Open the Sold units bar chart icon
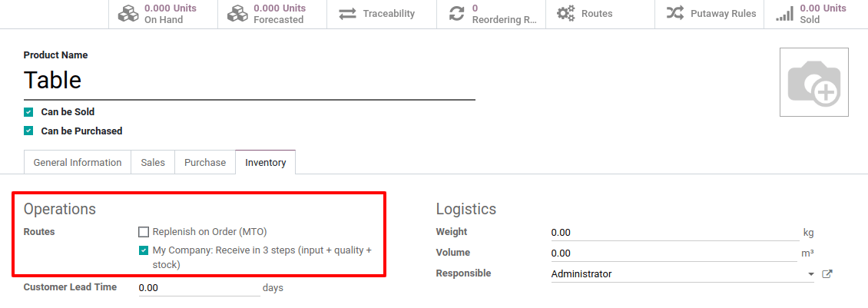868x308 pixels. pos(784,14)
